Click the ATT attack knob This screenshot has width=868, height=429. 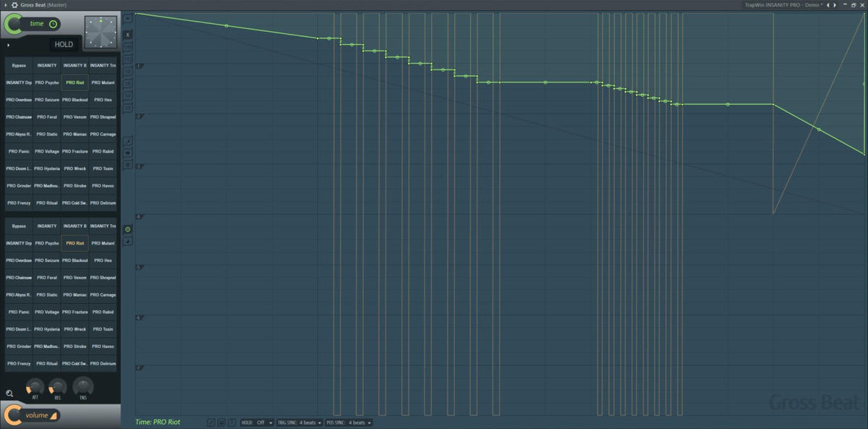35,387
